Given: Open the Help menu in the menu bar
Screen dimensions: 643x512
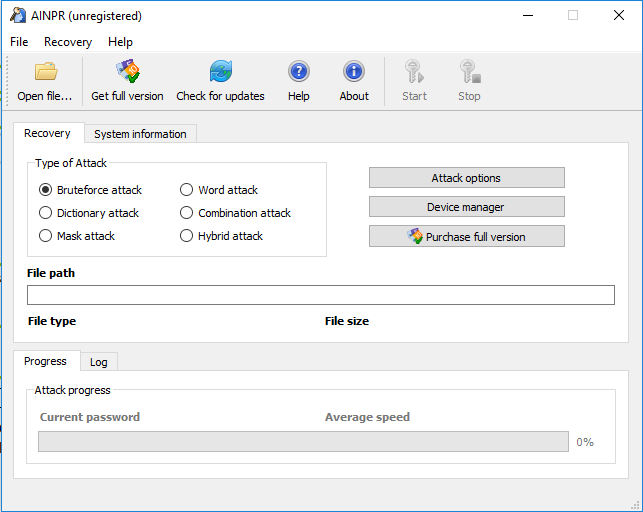Looking at the screenshot, I should [120, 42].
